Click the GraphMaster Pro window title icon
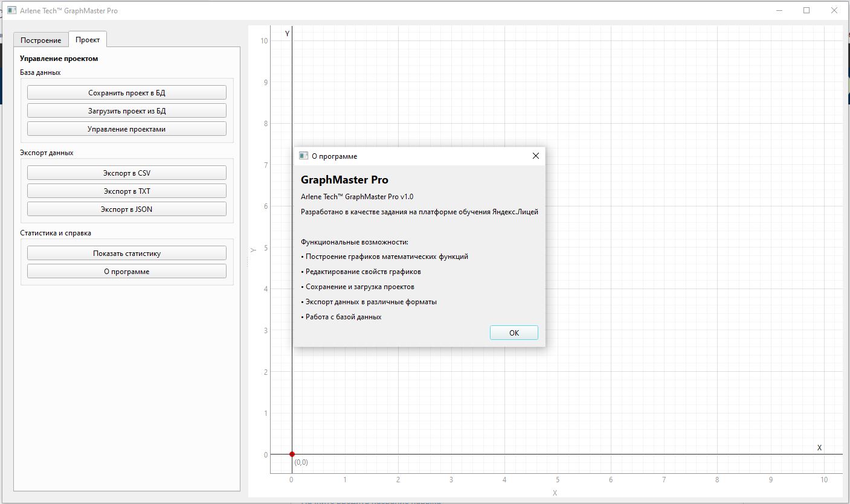 click(11, 11)
